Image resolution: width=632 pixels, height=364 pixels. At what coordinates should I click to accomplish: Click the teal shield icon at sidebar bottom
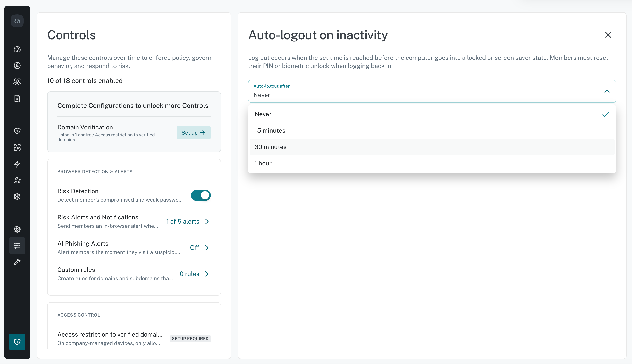pos(17,342)
